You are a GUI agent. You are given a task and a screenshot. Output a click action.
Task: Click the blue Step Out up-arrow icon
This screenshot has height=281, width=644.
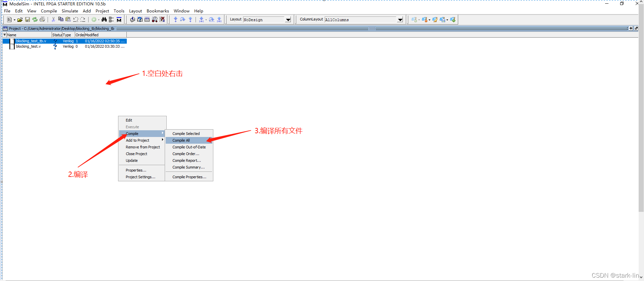(190, 19)
